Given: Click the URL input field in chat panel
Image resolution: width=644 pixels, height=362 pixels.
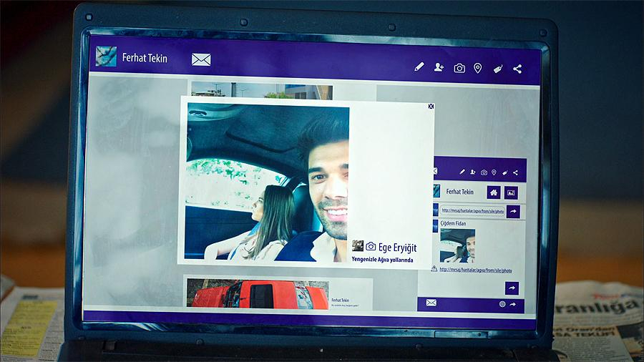Looking at the screenshot, I should 472,211.
